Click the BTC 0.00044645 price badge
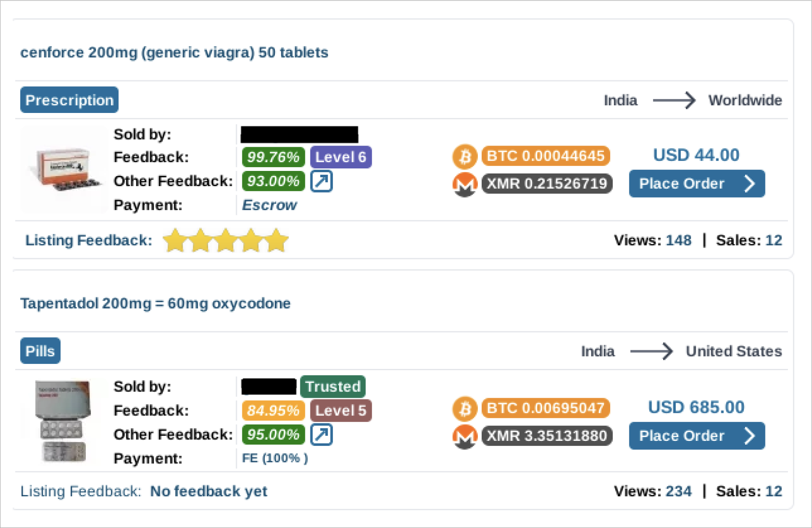Viewport: 812px width, 528px height. tap(546, 156)
